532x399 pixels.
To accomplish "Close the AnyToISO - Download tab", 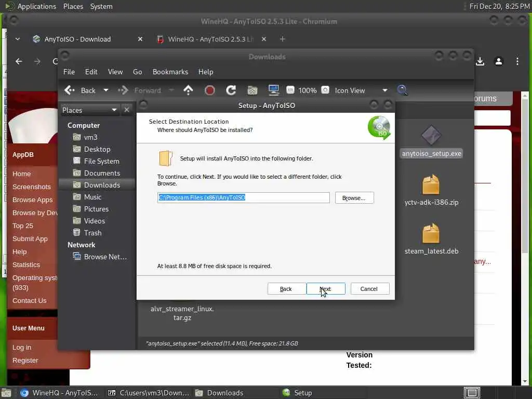I will coord(140,39).
